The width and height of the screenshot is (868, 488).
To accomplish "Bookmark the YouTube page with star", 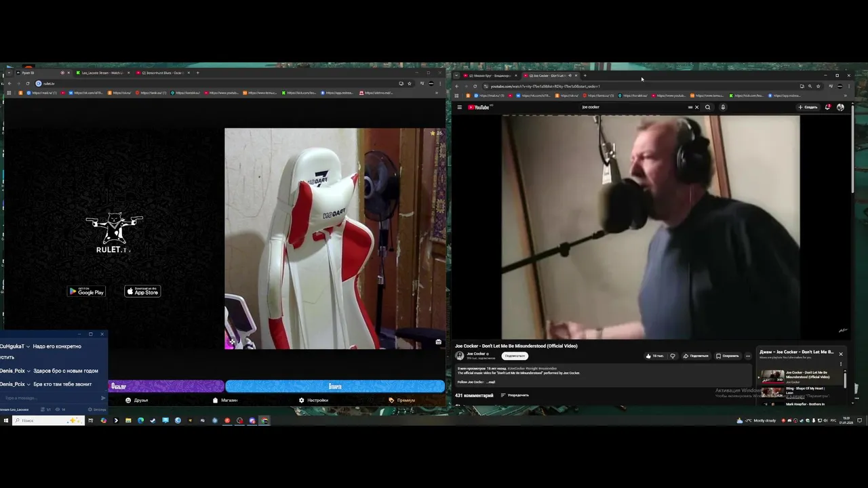I will (x=818, y=86).
